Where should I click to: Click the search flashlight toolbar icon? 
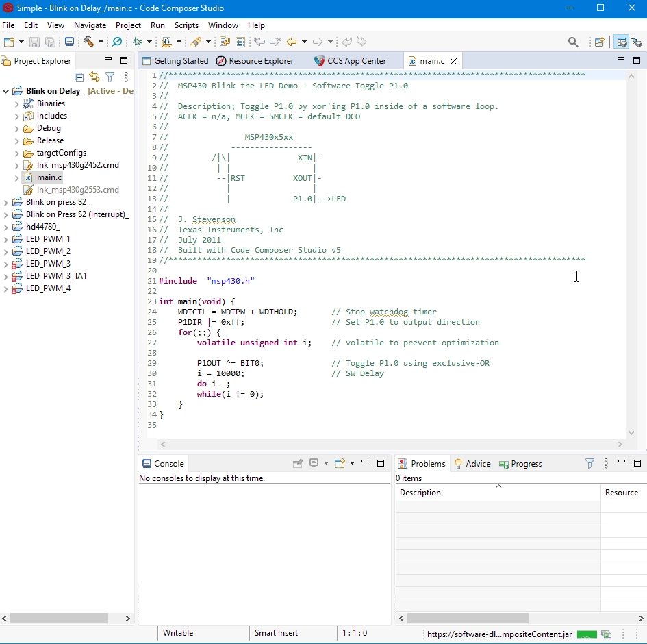click(196, 42)
